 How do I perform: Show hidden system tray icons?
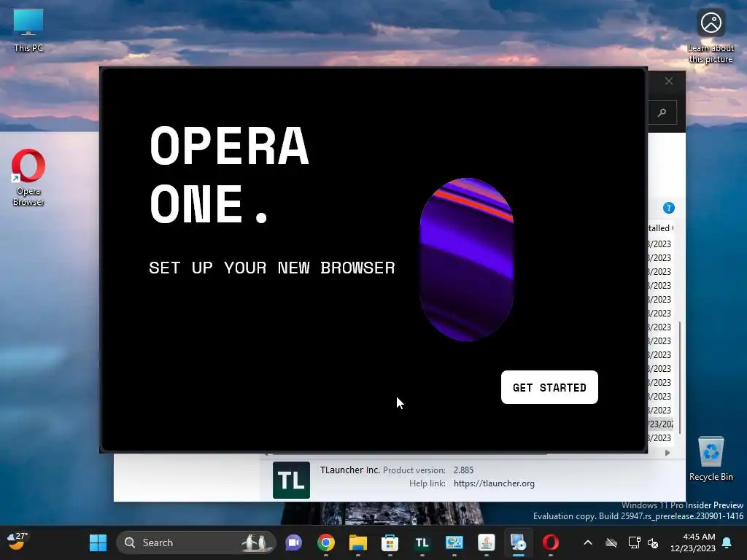coord(588,542)
